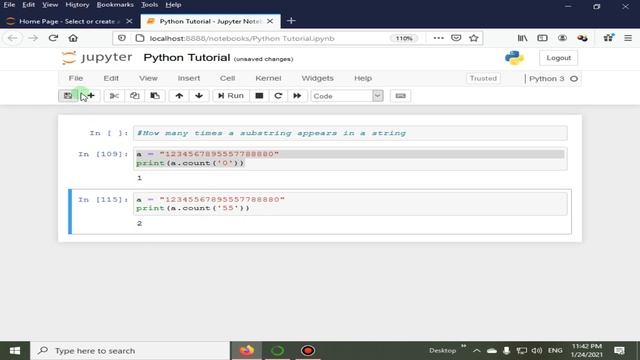Viewport: 640px width, 360px height.
Task: Open the Insert menu
Action: [x=189, y=78]
